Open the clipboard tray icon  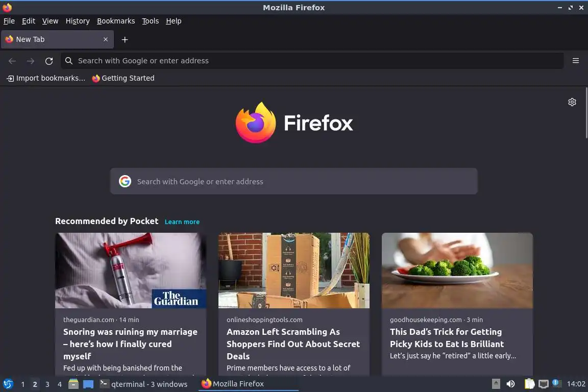click(529, 384)
